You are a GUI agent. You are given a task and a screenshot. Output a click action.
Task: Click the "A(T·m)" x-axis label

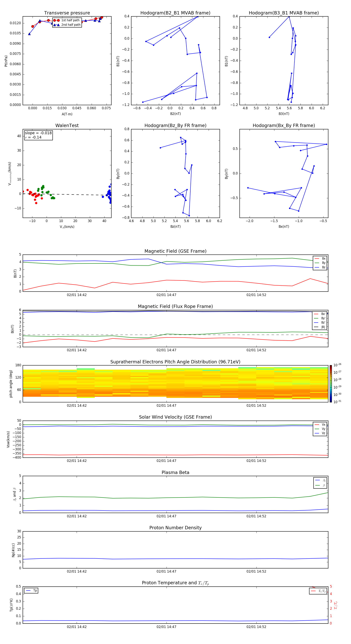tap(67, 114)
